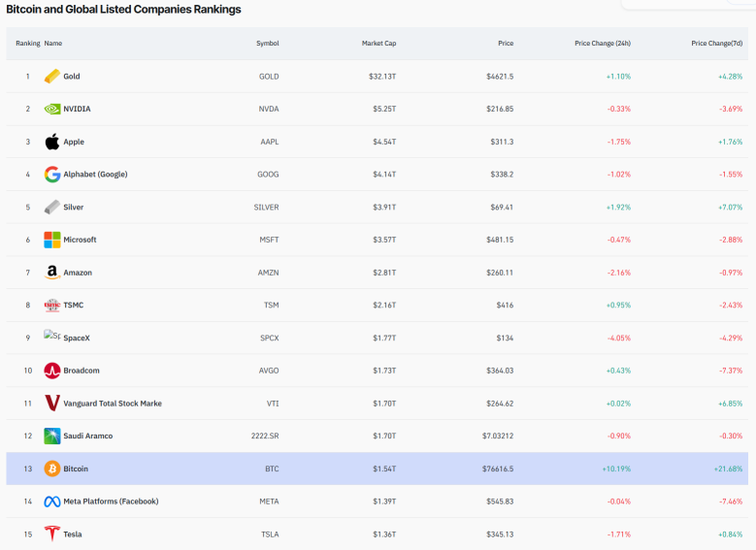
Task: Open the Vanguard Total Stock Marke link
Action: point(113,404)
